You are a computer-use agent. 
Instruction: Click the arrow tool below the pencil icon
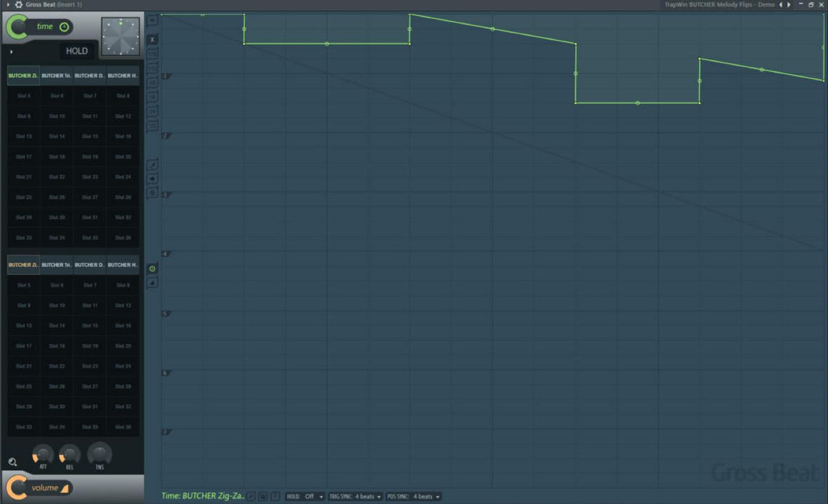coord(152,179)
